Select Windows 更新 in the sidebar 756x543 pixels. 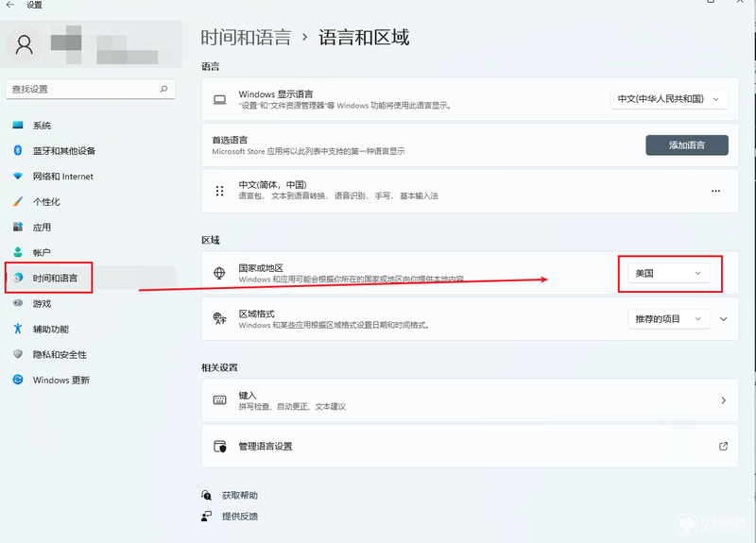click(x=90, y=381)
